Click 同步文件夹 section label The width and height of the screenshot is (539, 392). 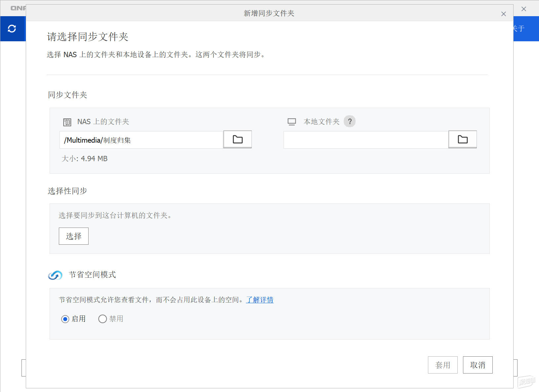(67, 95)
